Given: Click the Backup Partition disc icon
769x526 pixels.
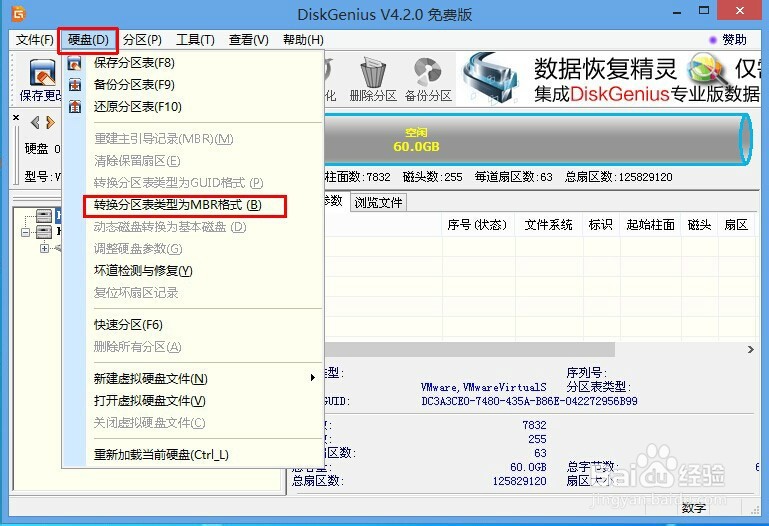Looking at the screenshot, I should (428, 72).
